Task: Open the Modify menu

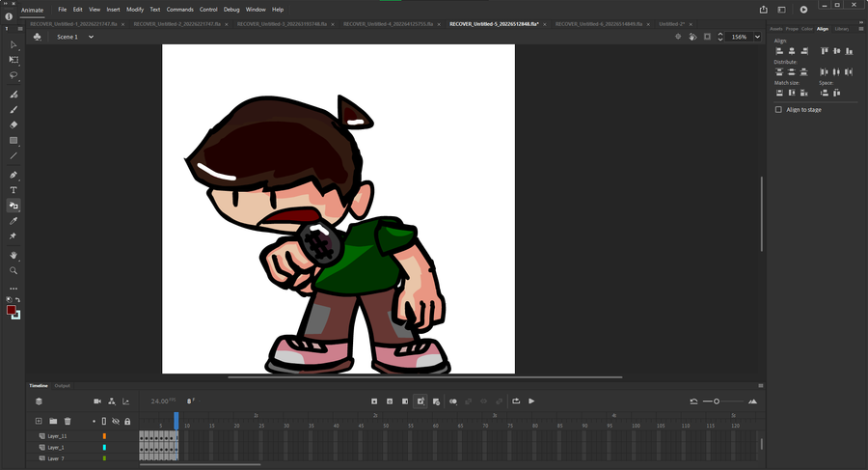Action: point(134,10)
